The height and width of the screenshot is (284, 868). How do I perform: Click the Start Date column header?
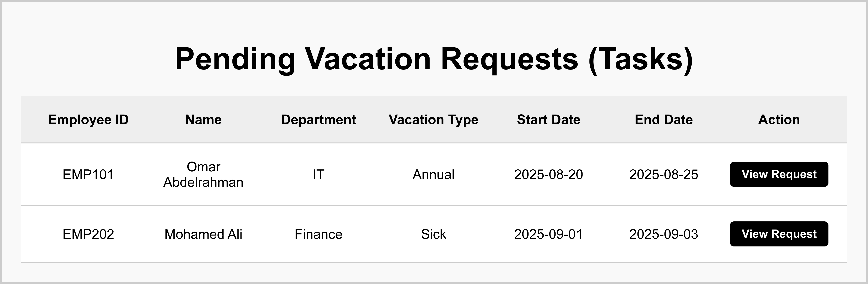point(549,120)
